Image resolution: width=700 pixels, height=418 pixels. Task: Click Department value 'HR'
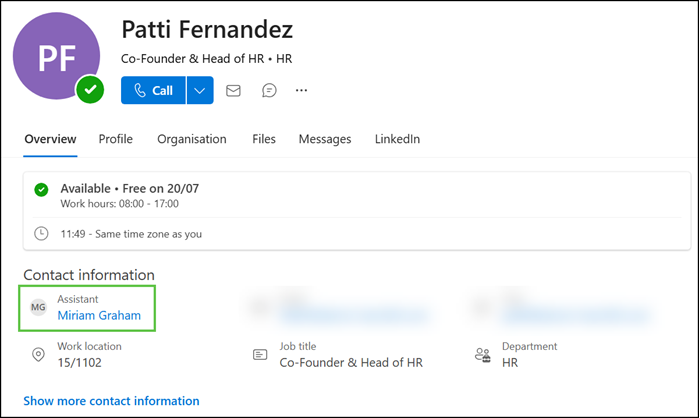[510, 363]
